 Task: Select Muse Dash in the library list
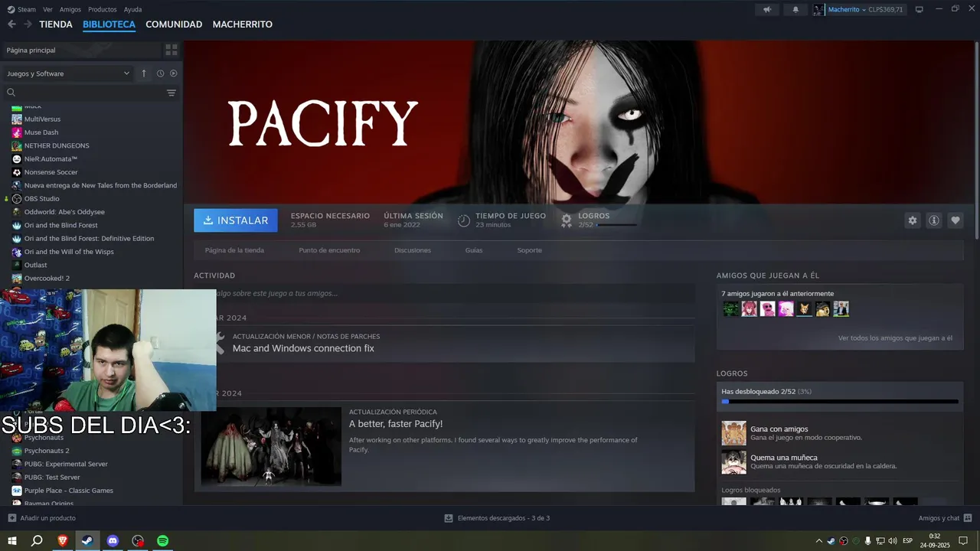pyautogui.click(x=41, y=132)
